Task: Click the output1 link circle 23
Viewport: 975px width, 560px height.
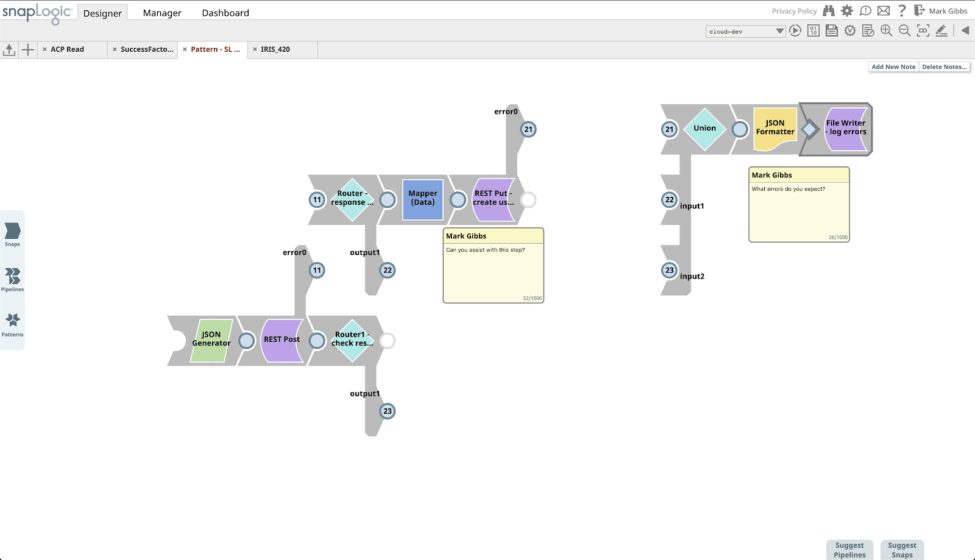Action: (388, 411)
